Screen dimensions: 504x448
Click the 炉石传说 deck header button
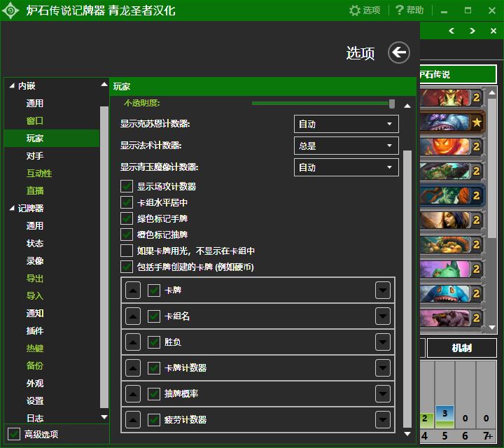458,75
